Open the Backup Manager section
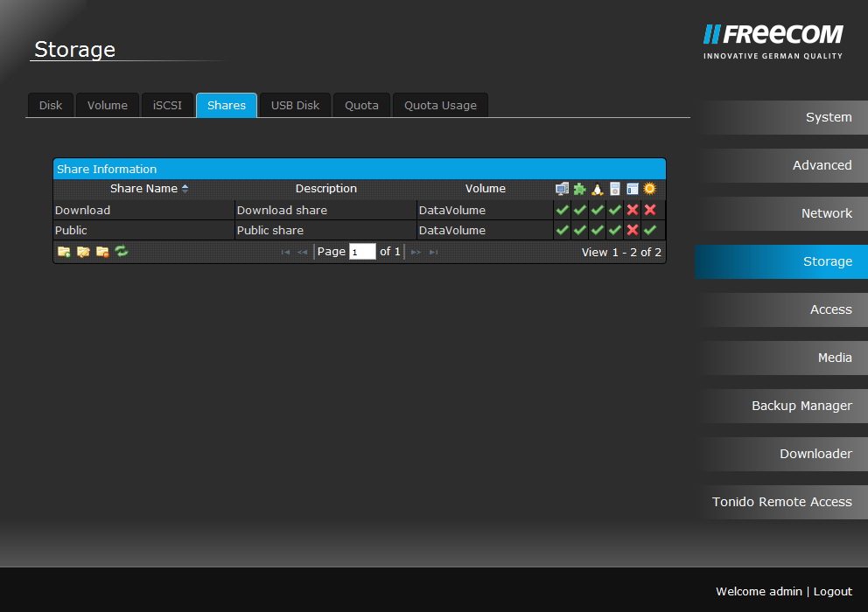This screenshot has width=868, height=612. 801,406
